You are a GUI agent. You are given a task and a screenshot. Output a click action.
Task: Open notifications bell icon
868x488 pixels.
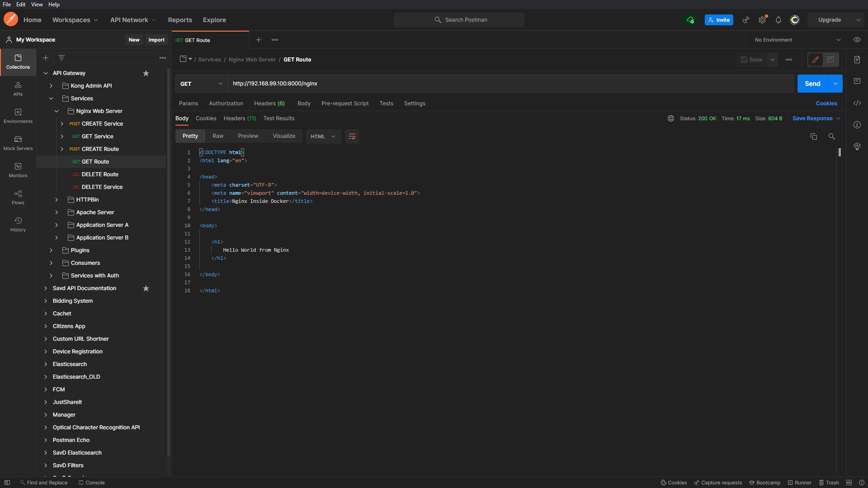tap(778, 20)
